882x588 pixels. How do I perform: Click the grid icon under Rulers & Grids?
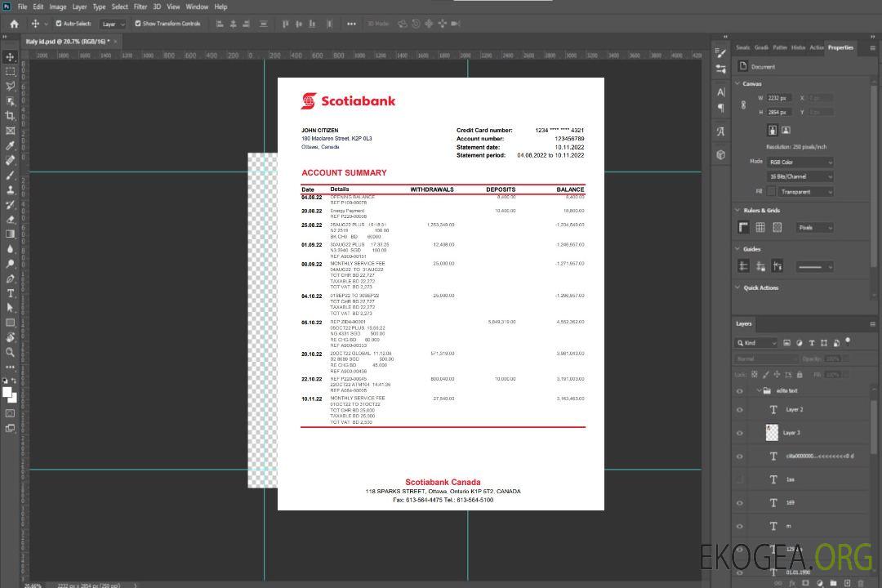[759, 227]
